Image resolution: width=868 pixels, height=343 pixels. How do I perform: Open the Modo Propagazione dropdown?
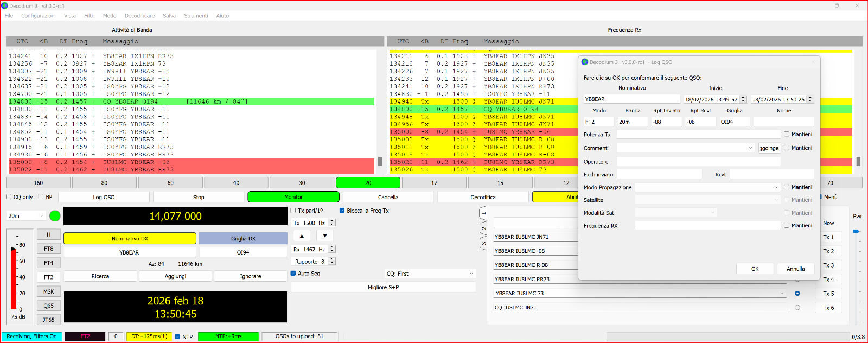pyautogui.click(x=707, y=187)
